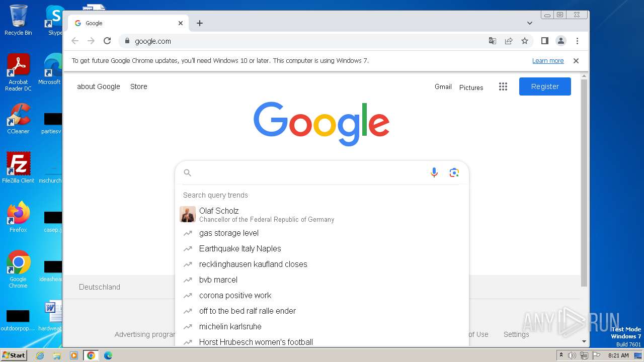The height and width of the screenshot is (362, 644).
Task: Click the Learn more link
Action: point(548,61)
